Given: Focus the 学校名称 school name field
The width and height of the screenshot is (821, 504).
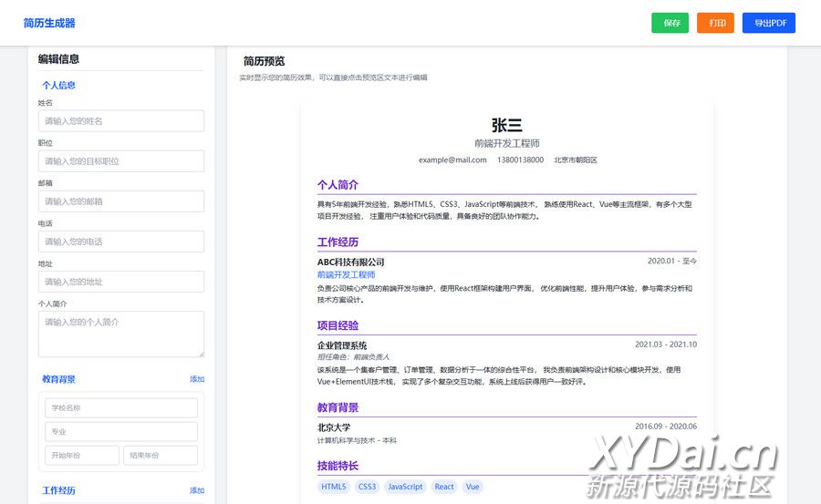Looking at the screenshot, I should pos(120,407).
